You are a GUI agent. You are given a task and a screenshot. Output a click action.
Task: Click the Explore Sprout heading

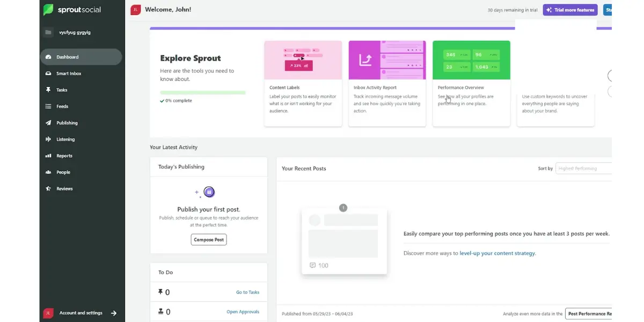191,58
